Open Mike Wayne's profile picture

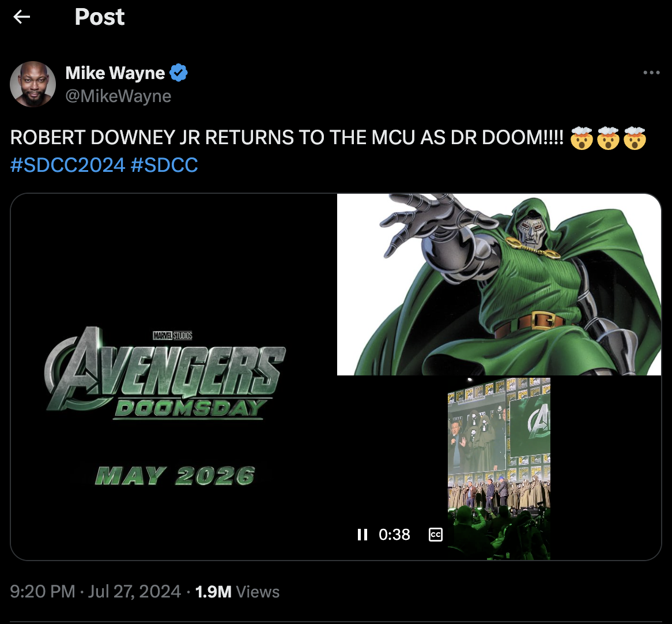(x=33, y=84)
